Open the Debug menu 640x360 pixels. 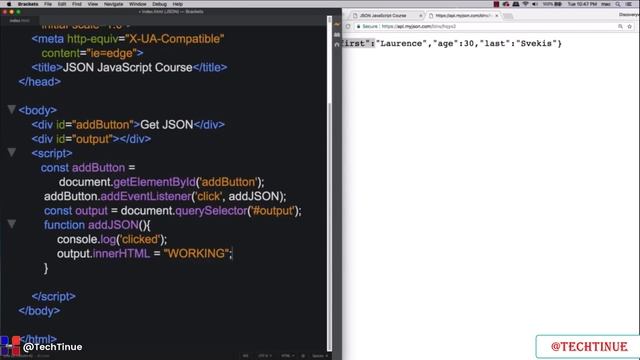coord(159,4)
